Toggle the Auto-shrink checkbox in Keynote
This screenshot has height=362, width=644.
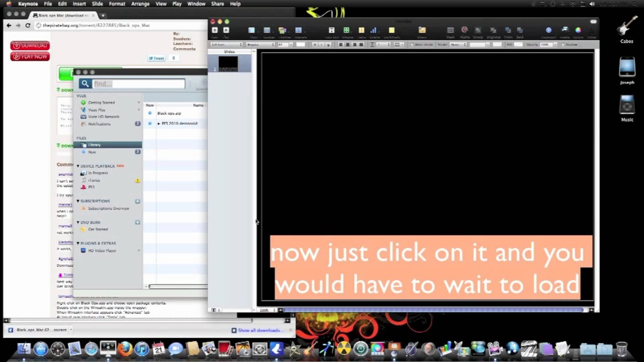pyautogui.click(x=412, y=44)
